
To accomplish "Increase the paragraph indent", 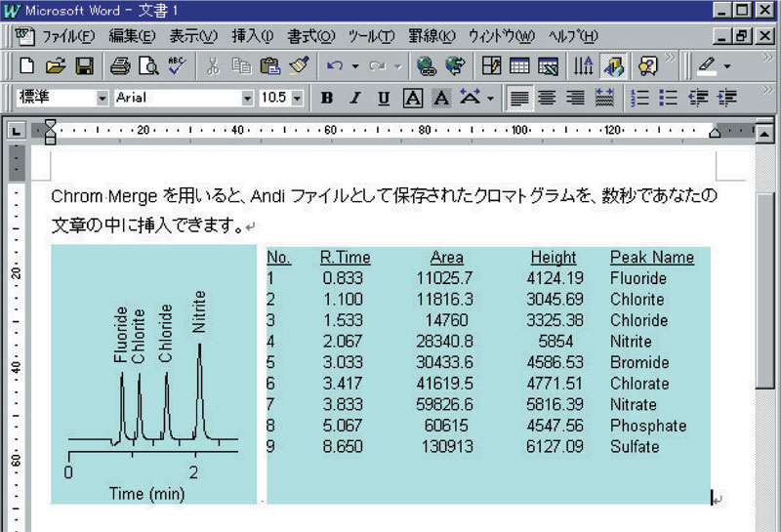I will tap(727, 99).
